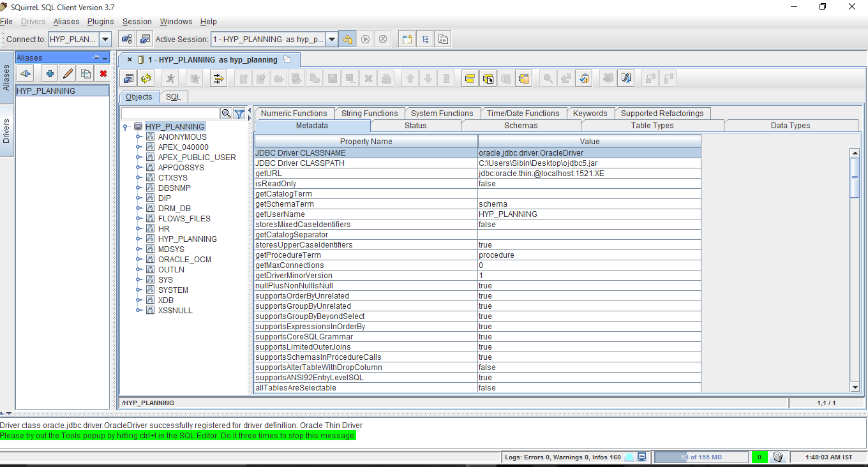Click the rightmost Maximize windows icon in main toolbar
Screen dimensions: 868x467
tap(443, 39)
